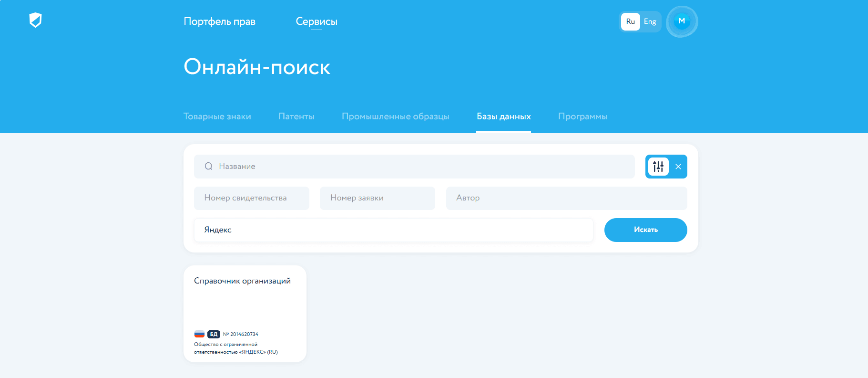The image size is (868, 378).
Task: Focus the Номер свидетельства field
Action: (251, 198)
